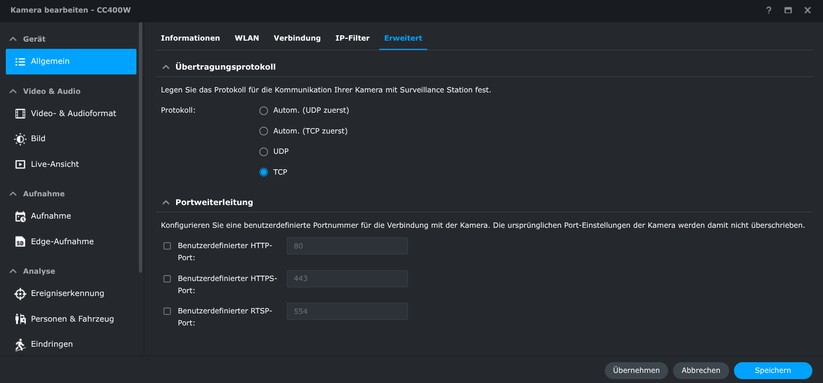Switch to the IP-Filter tab
The width and height of the screenshot is (823, 383).
pyautogui.click(x=352, y=38)
